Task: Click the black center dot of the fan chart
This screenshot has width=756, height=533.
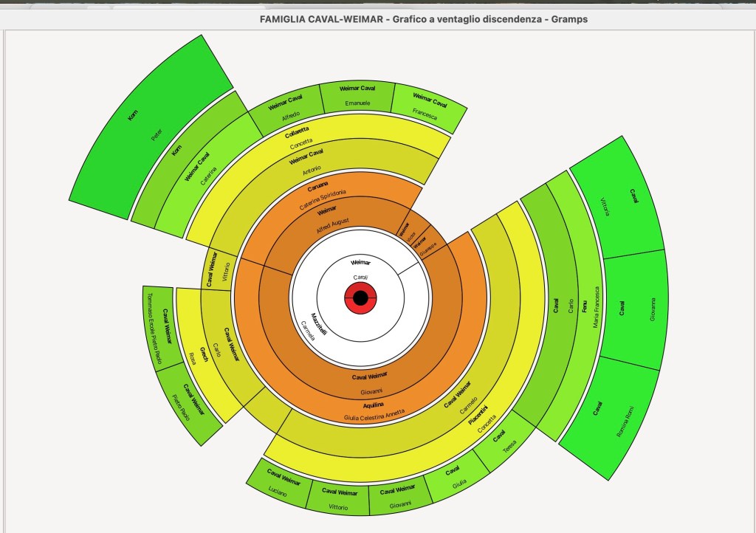Action: point(360,298)
